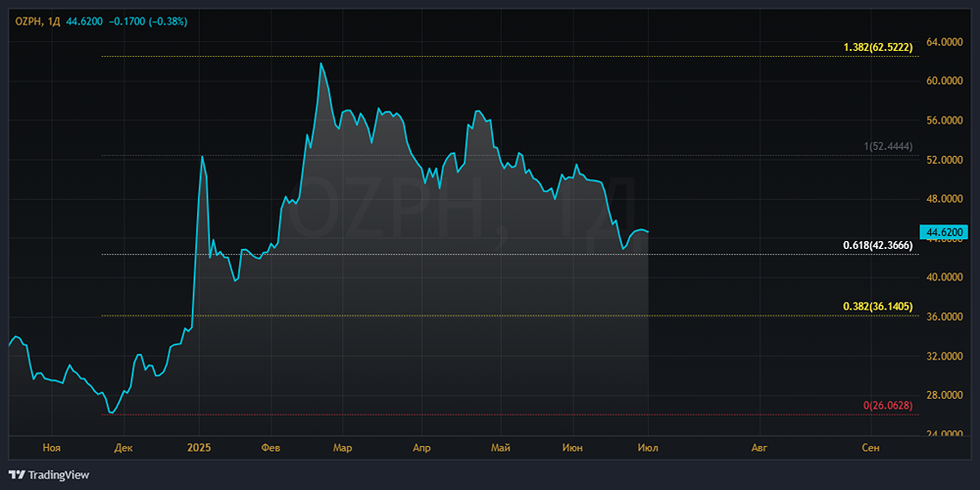The height and width of the screenshot is (490, 980).
Task: Select the Июл month label on time axis
Action: tap(648, 448)
